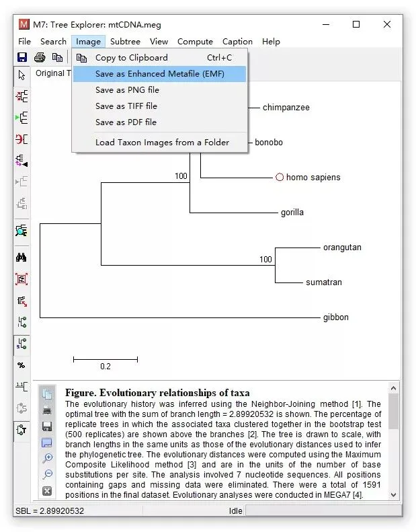Open the View menu

click(159, 42)
